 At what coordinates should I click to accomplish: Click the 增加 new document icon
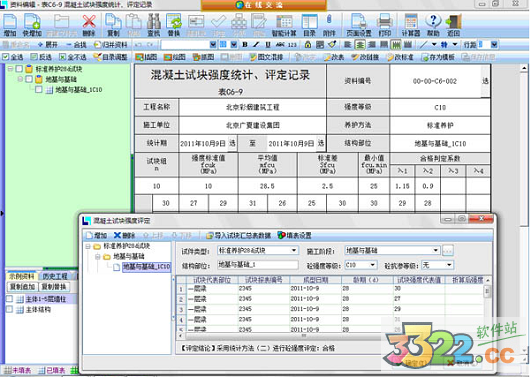click(10, 24)
